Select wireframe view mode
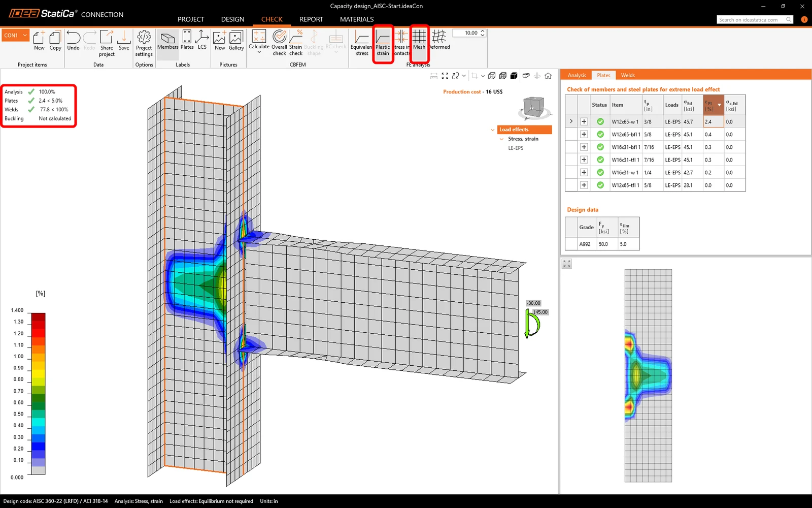812x508 pixels. tap(492, 76)
